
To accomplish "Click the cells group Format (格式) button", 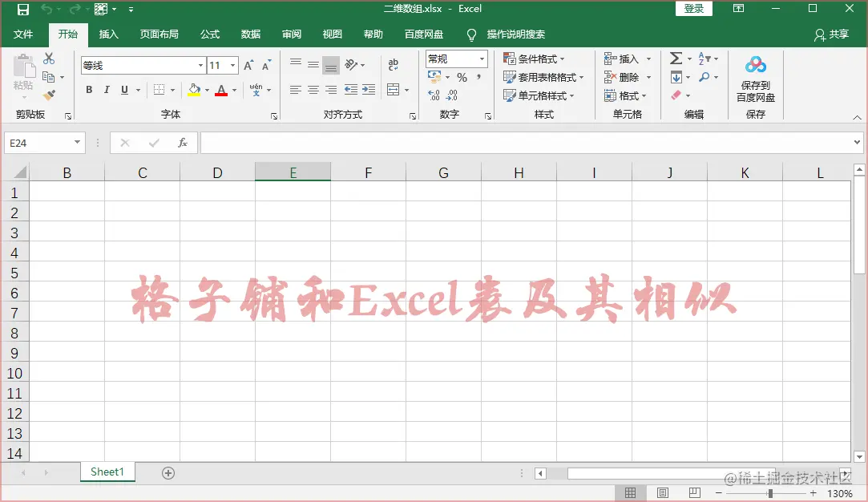I will [x=625, y=96].
